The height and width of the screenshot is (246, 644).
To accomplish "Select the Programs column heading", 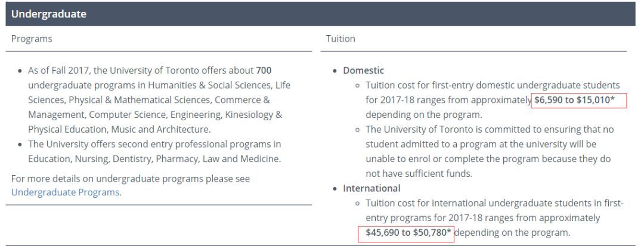I will 32,39.
